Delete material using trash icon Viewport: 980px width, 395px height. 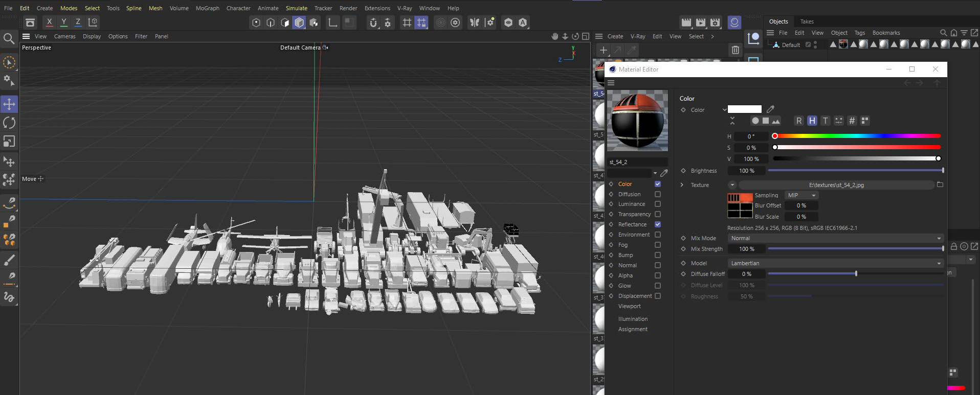pos(735,50)
